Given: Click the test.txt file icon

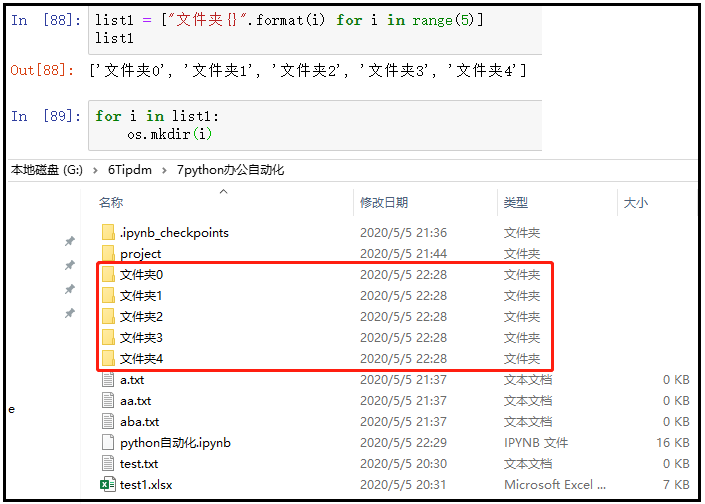Looking at the screenshot, I should coord(108,463).
